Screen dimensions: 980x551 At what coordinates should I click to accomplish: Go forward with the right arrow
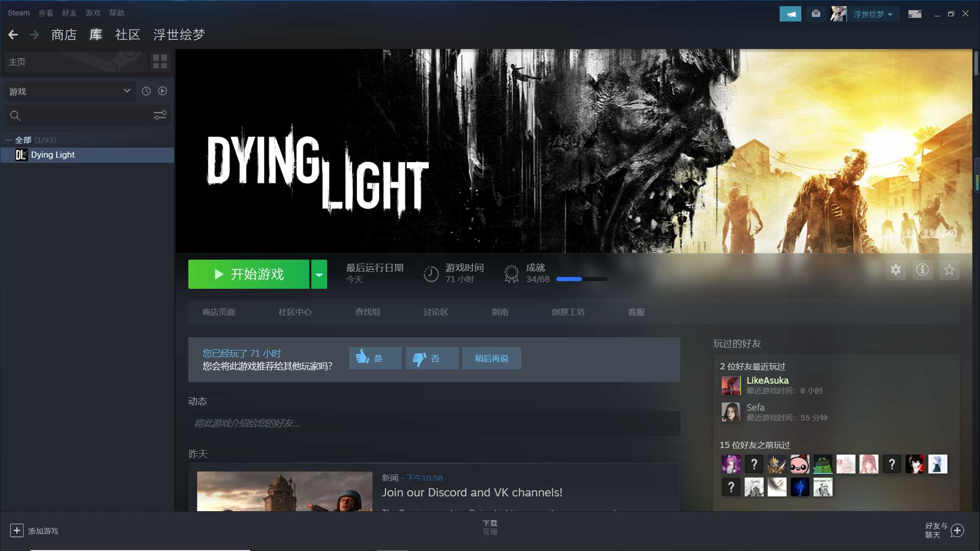point(34,35)
